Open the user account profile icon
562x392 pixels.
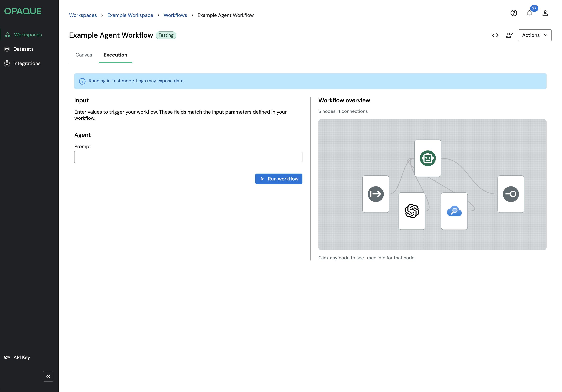pyautogui.click(x=545, y=13)
